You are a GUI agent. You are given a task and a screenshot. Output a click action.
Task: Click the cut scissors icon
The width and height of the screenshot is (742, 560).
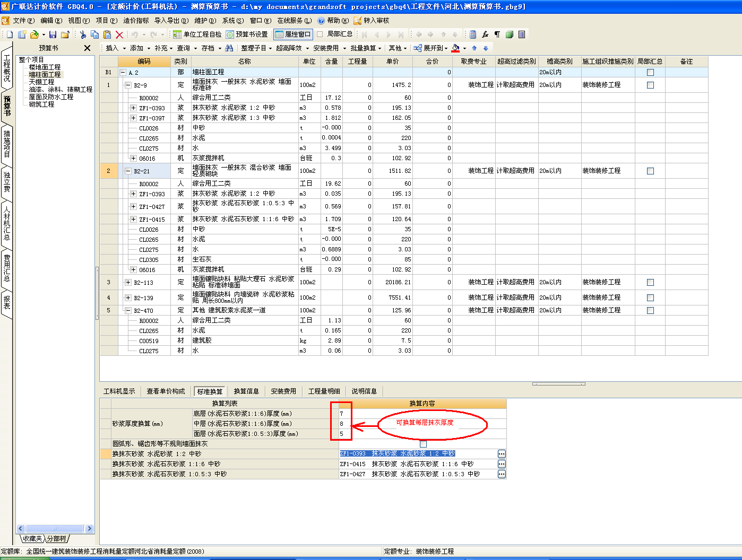click(x=83, y=34)
